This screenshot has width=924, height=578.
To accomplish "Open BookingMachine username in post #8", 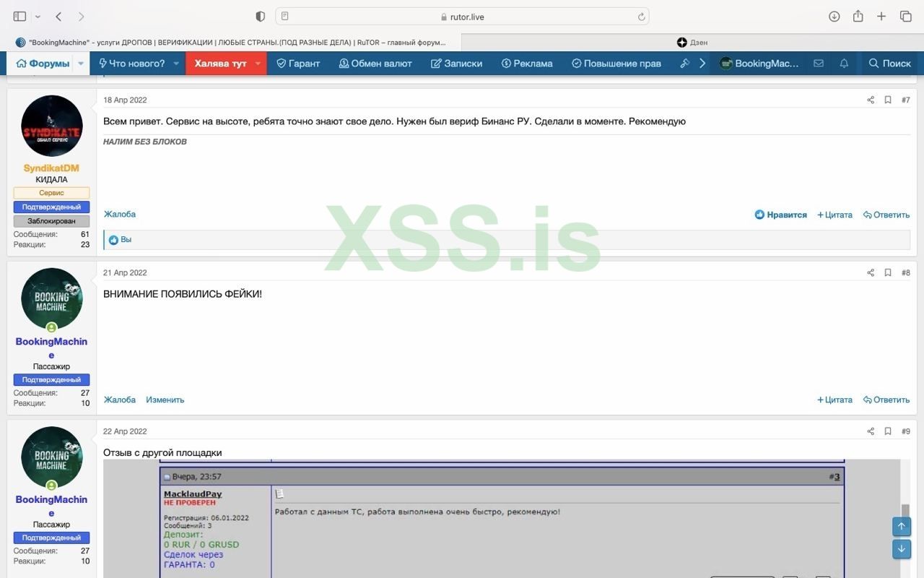I will [x=51, y=348].
